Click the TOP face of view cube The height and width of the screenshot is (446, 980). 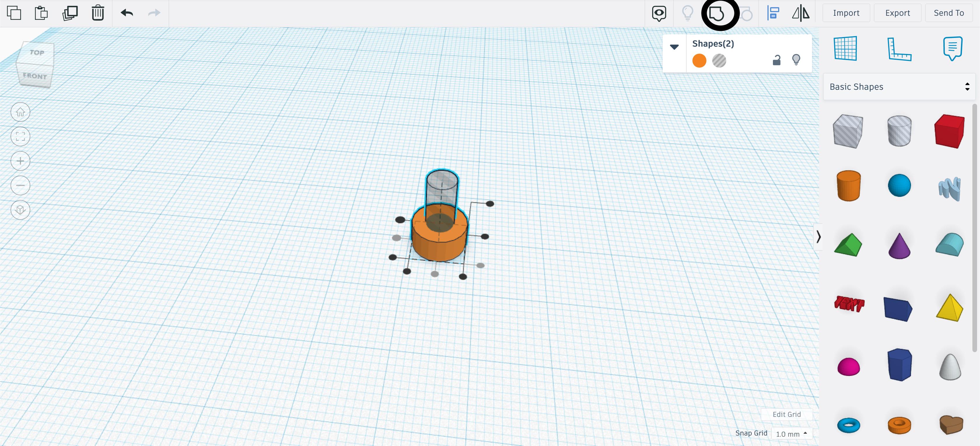pos(36,53)
